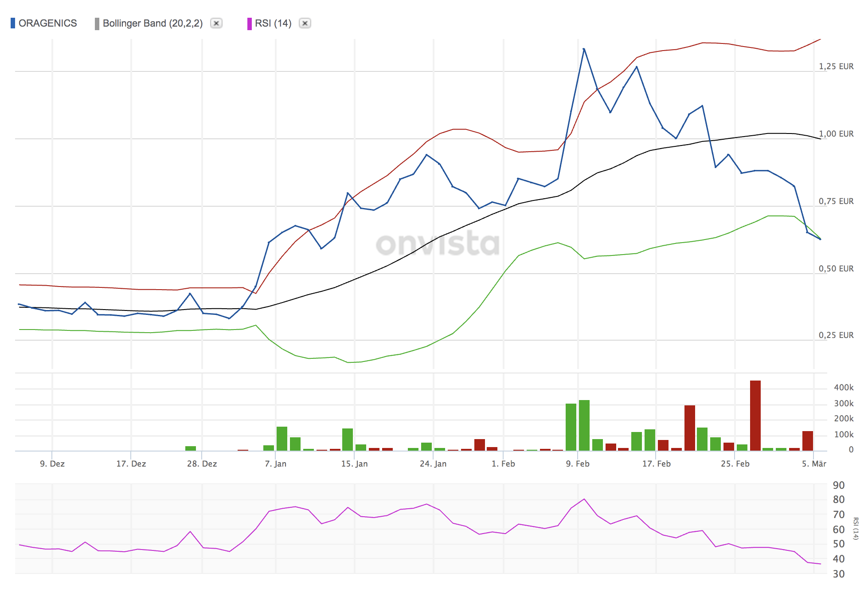The height and width of the screenshot is (589, 868).
Task: Click the '0,25 EUR' price axis label
Action: pyautogui.click(x=836, y=335)
